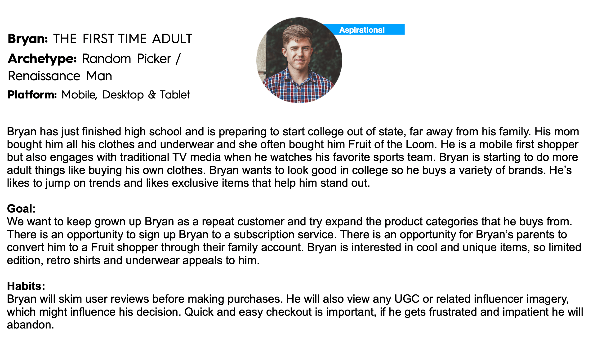Click the "Mobile, Desktop & Tablet" platform text
606x364 pixels.
[x=126, y=95]
